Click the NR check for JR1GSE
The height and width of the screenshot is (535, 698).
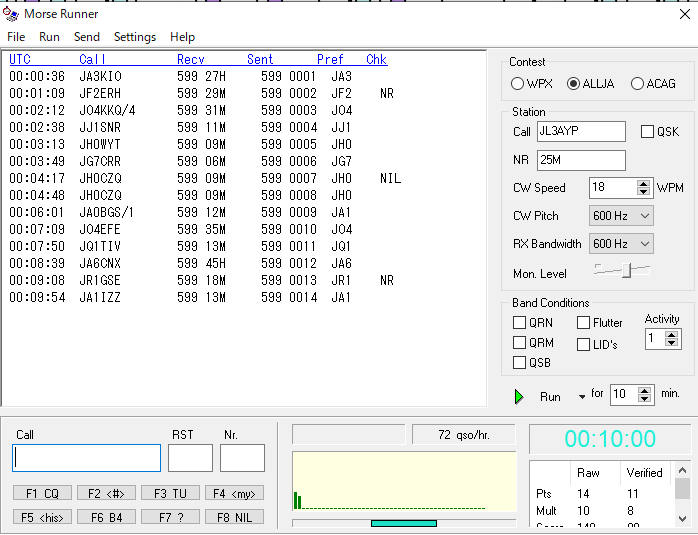click(x=387, y=280)
